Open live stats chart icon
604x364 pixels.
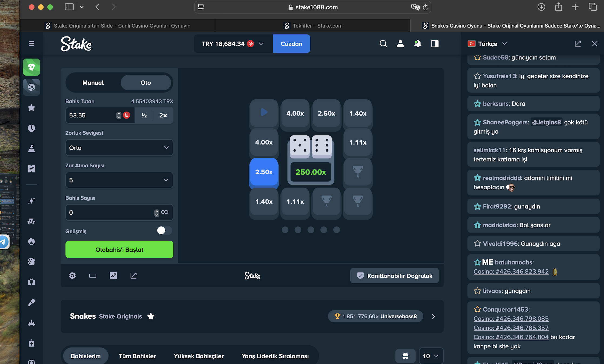pyautogui.click(x=113, y=276)
